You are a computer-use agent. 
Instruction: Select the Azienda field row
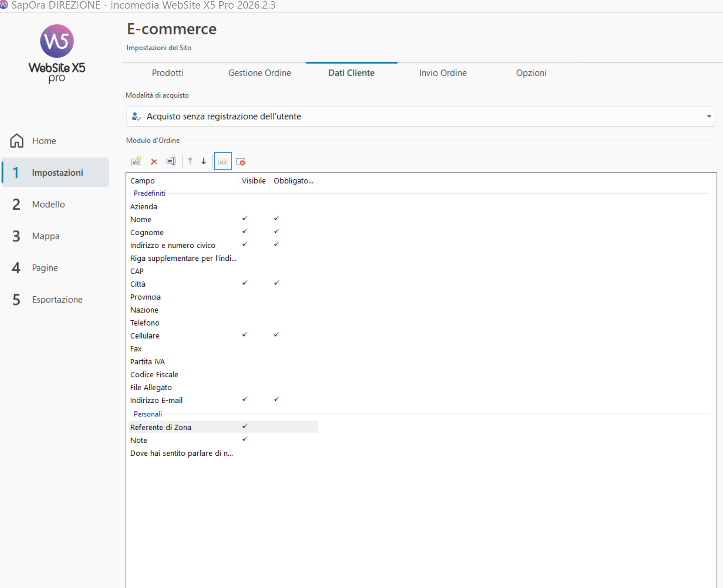pyautogui.click(x=223, y=206)
